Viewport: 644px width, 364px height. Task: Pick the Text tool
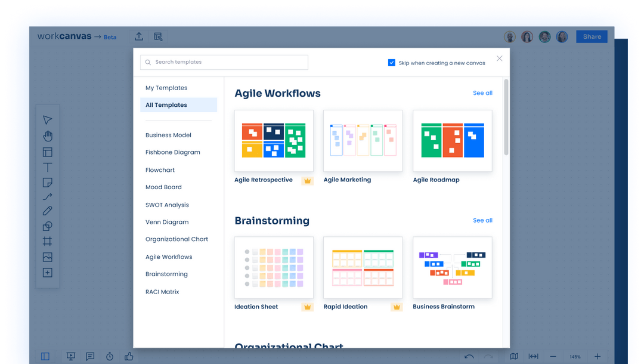[48, 167]
